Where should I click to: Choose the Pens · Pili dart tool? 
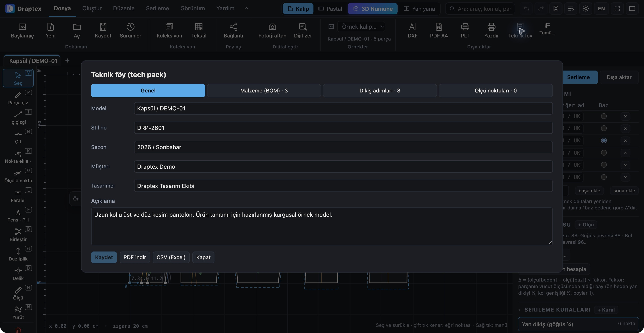pos(18,215)
